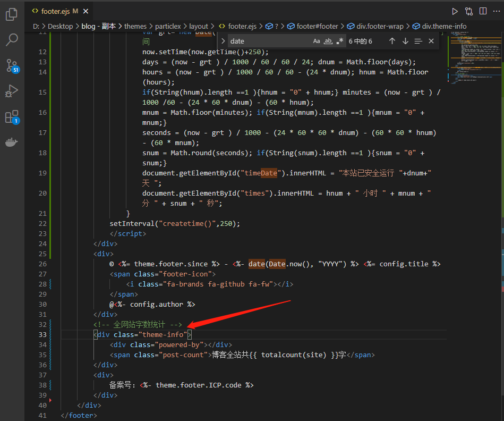Open 'D:' drive breadcrumb
Viewport: 504px width, 421px height.
tap(36, 27)
